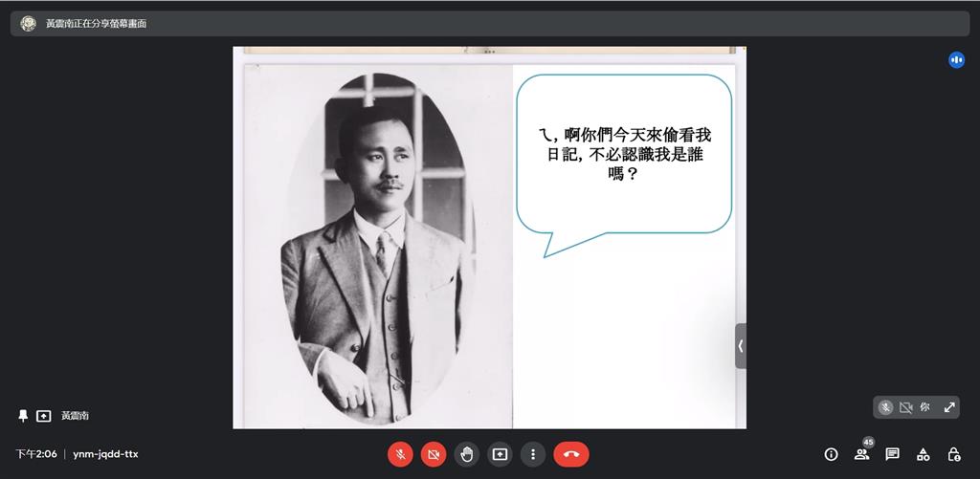Leave the call with the red hang-up button

[x=571, y=455]
